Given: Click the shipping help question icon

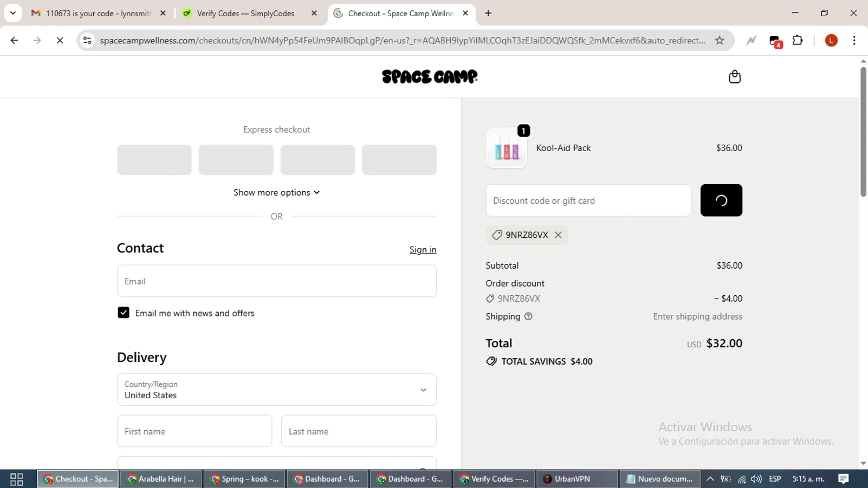Looking at the screenshot, I should point(528,317).
